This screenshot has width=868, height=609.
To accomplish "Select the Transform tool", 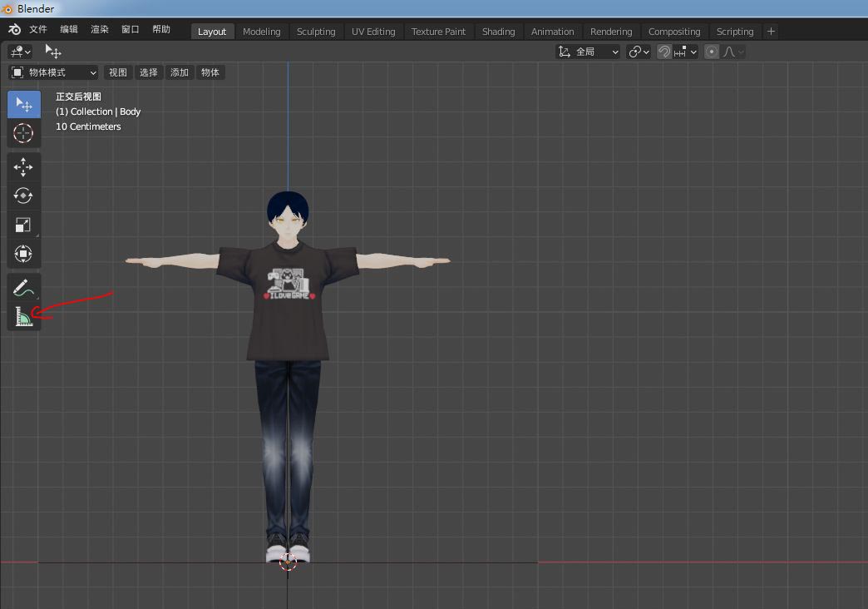I will (x=23, y=254).
